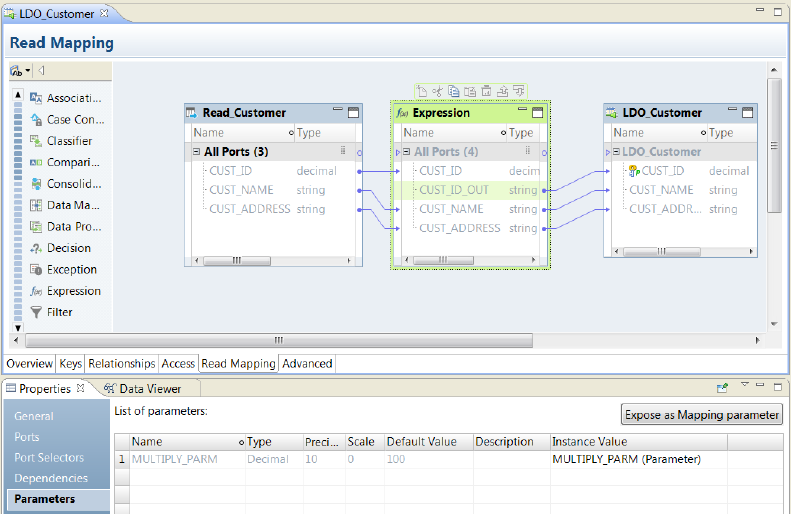Maximize the LDO_Customer transformation box

pyautogui.click(x=748, y=112)
